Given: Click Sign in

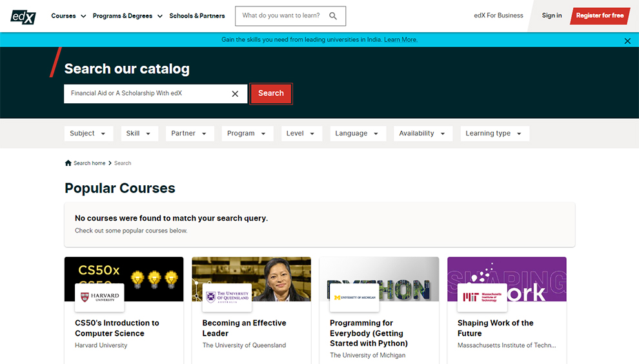Looking at the screenshot, I should pyautogui.click(x=552, y=15).
